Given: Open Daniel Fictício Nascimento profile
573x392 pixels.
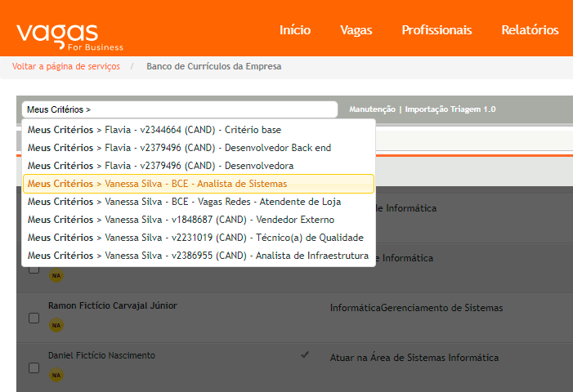Looking at the screenshot, I should (x=101, y=355).
